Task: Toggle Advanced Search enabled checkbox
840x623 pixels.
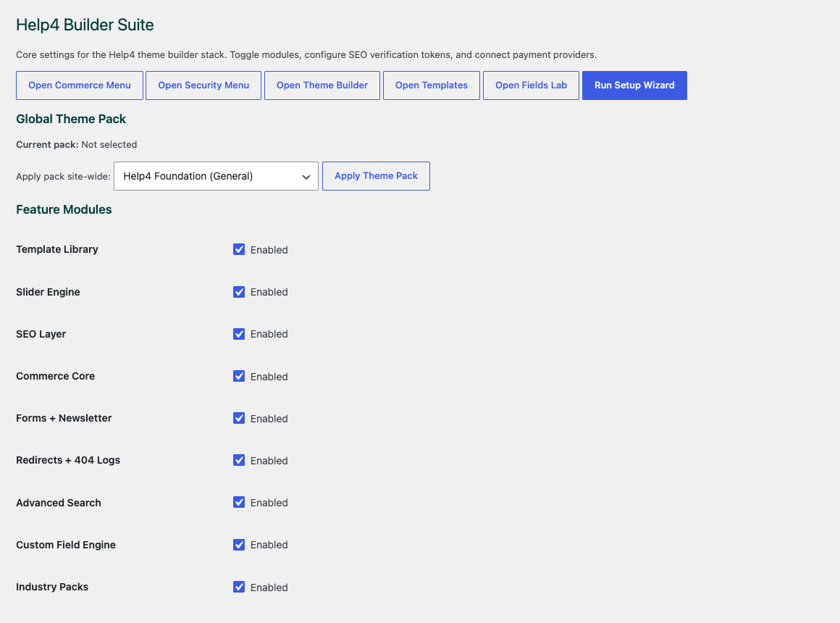Action: (239, 502)
